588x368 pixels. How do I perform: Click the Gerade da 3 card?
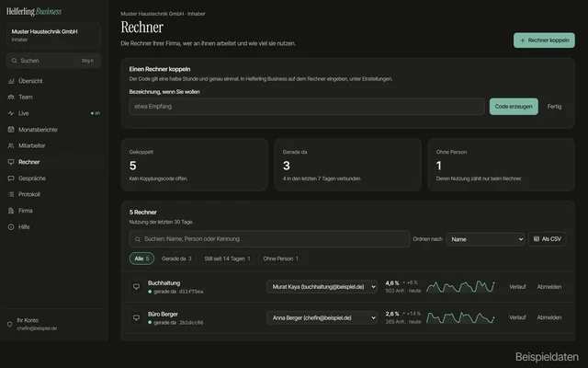click(348, 165)
